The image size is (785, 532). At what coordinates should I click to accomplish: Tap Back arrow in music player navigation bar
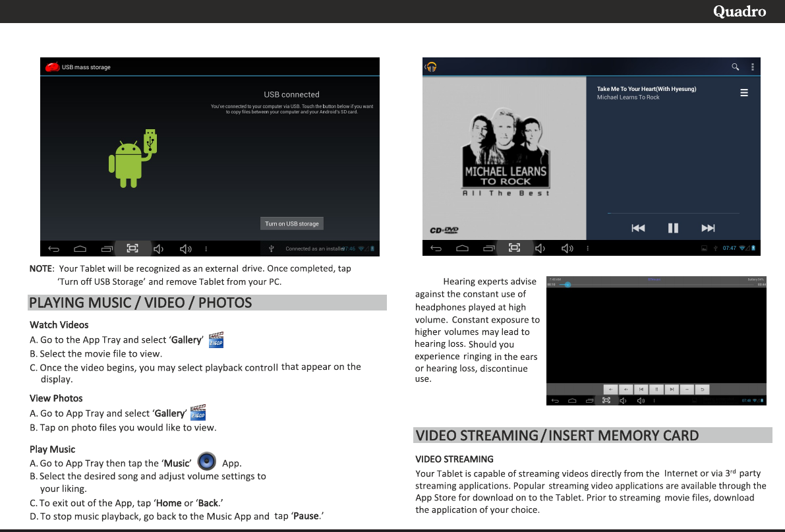click(x=436, y=248)
